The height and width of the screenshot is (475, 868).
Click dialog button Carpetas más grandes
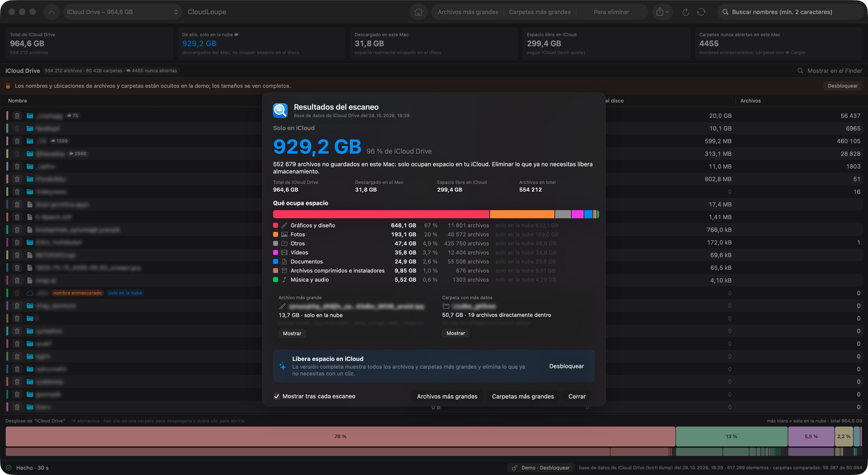tap(522, 396)
